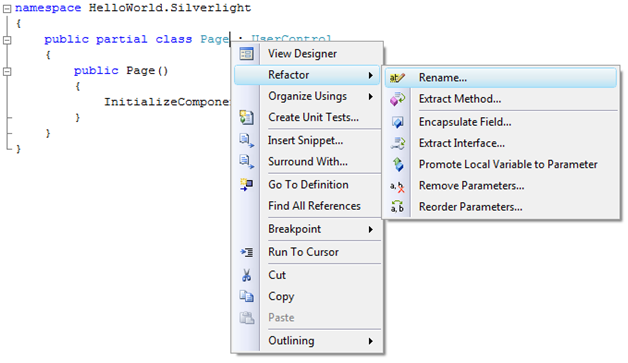Click the 'namespace' keyword in code
The image size is (628, 363).
48,8
